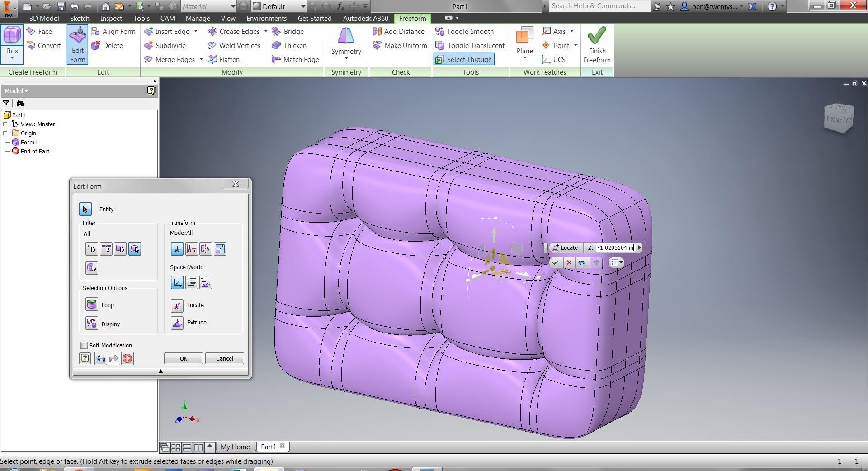Create a work Plane
This screenshot has height=471, width=868.
pyautogui.click(x=524, y=43)
